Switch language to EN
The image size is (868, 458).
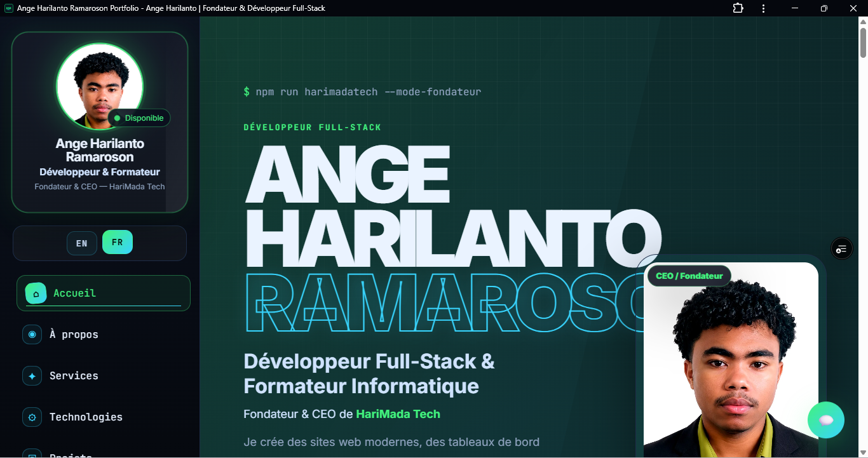pos(82,243)
